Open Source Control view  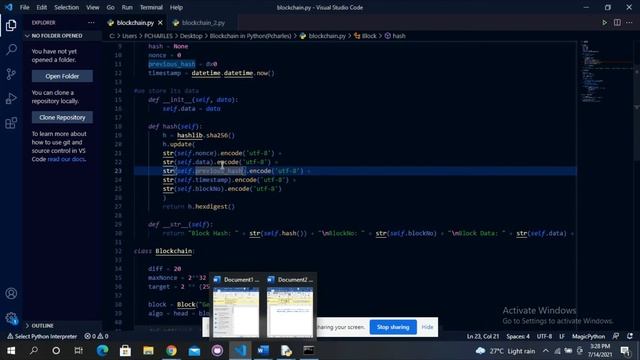(11, 74)
